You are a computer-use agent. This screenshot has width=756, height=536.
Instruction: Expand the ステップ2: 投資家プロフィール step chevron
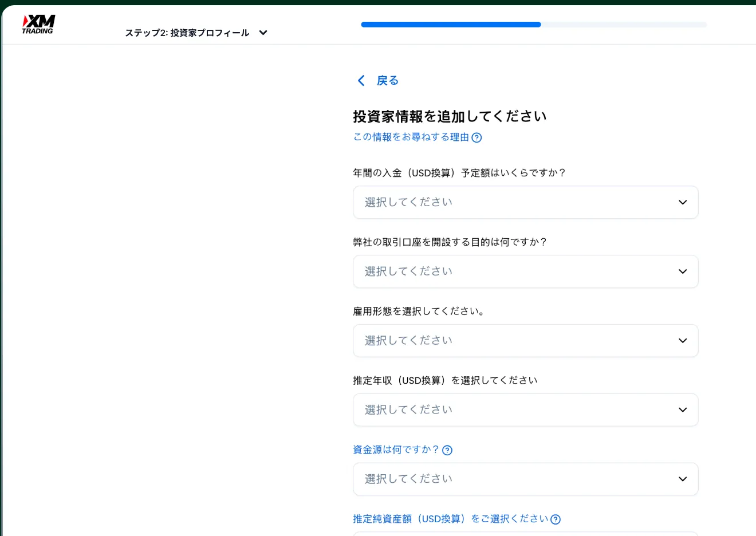263,33
